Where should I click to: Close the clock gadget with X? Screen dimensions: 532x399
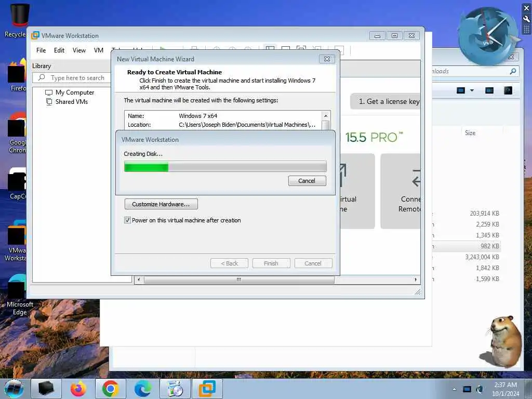[x=527, y=8]
